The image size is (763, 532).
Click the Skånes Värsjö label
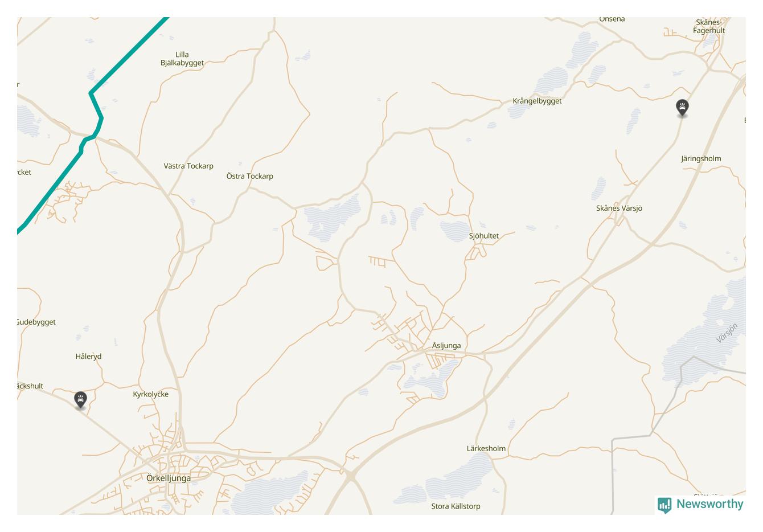pyautogui.click(x=619, y=208)
